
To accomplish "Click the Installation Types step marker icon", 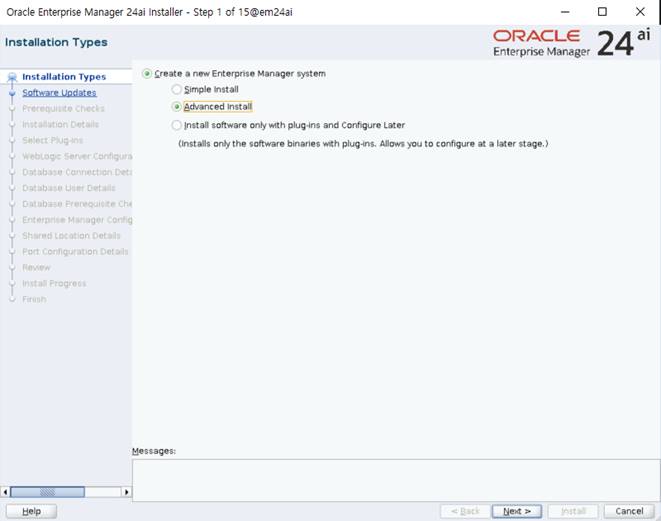I will [12, 77].
